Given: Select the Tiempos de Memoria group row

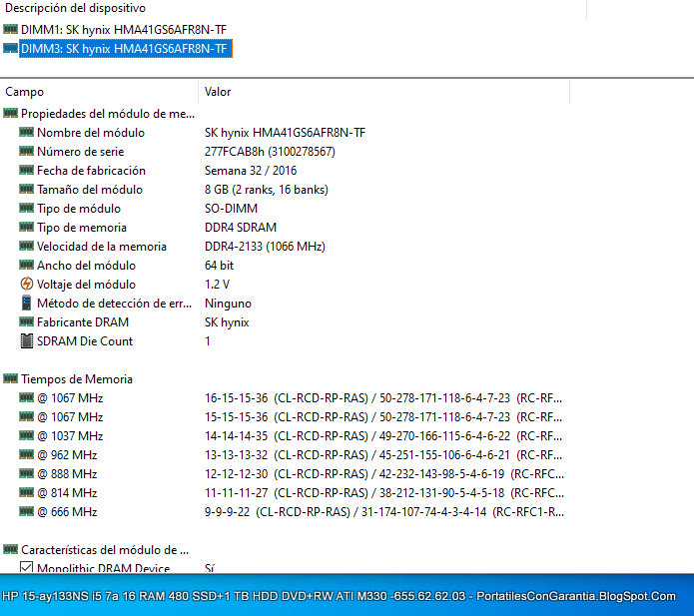Looking at the screenshot, I should 77,379.
